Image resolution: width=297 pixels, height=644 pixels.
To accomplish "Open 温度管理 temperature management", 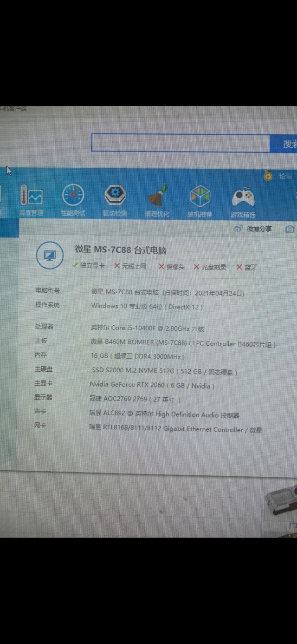I will pyautogui.click(x=32, y=201).
